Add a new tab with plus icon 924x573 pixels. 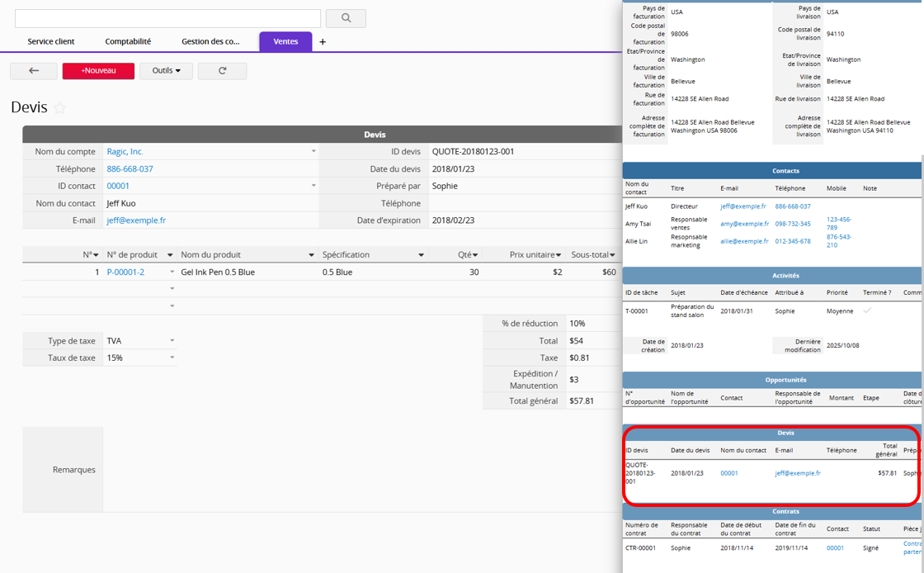coord(323,42)
